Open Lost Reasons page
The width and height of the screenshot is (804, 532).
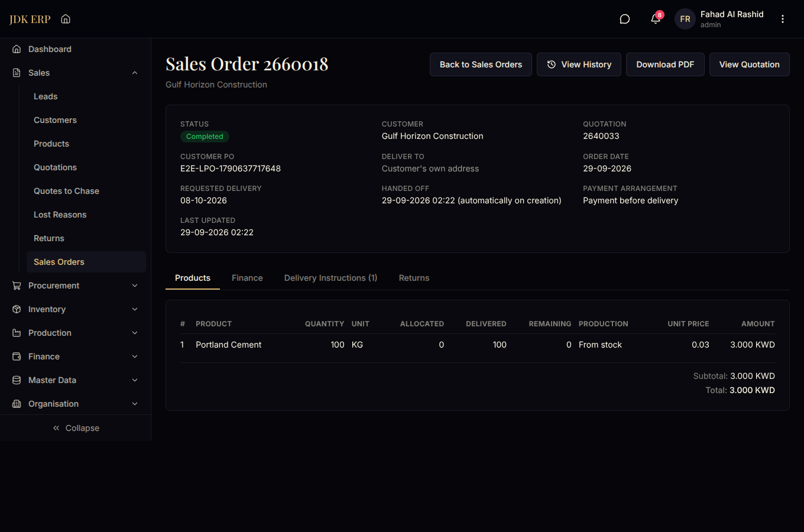[x=86, y=215]
